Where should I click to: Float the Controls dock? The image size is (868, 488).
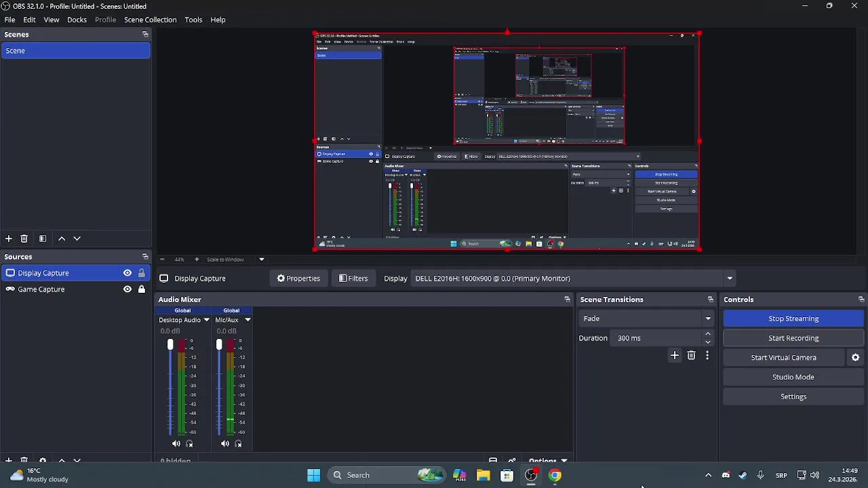click(x=861, y=300)
